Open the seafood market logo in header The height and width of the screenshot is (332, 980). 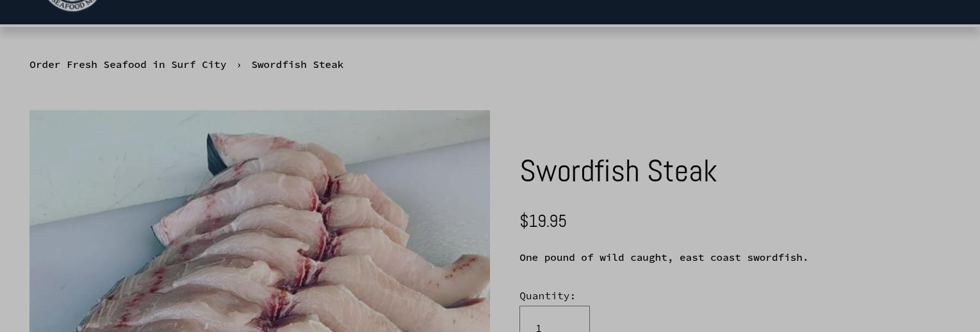pyautogui.click(x=73, y=4)
